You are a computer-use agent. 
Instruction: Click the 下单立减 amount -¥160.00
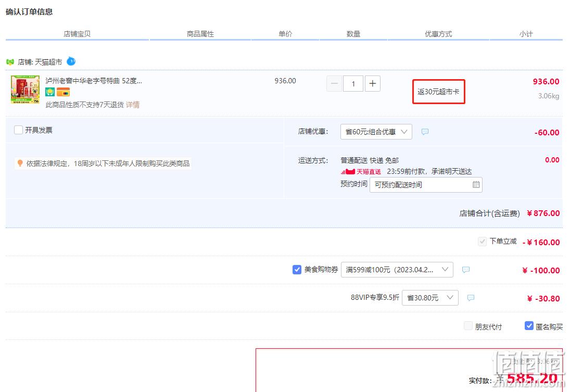coord(541,242)
